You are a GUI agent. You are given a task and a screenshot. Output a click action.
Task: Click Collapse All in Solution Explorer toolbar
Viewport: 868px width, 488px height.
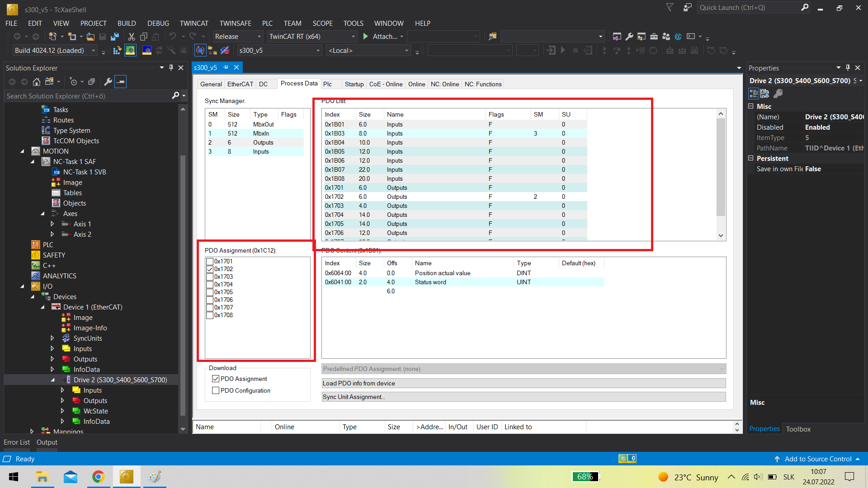coord(91,82)
